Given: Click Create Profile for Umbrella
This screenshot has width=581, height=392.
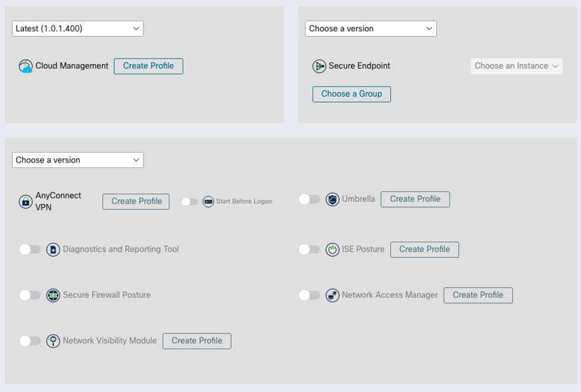Looking at the screenshot, I should tap(416, 199).
